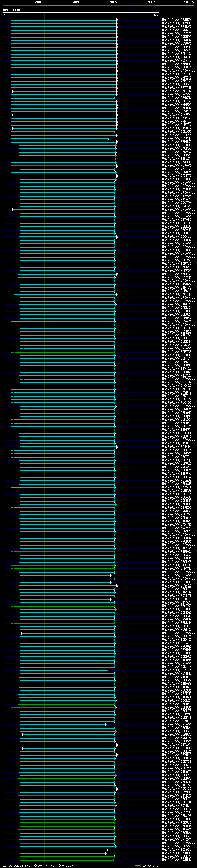Open hit UniRef100_P47903
The width and height of the screenshot is (197, 868).
tap(177, 23)
